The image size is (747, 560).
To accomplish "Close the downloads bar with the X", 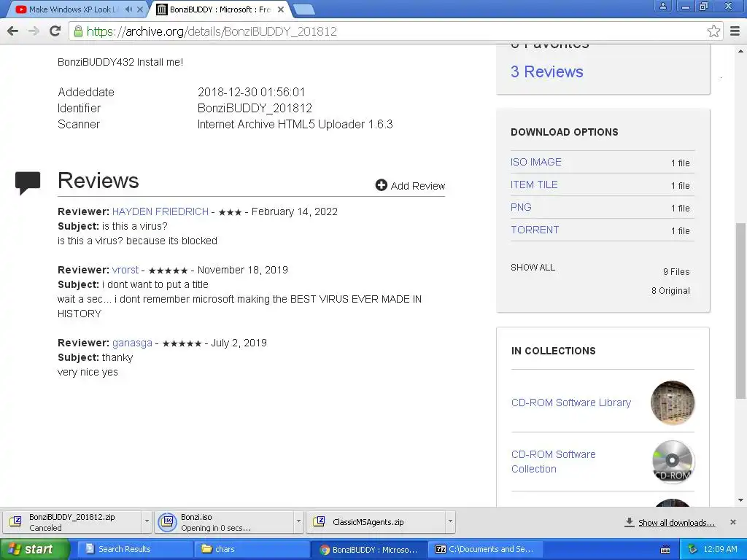I will pos(733,522).
